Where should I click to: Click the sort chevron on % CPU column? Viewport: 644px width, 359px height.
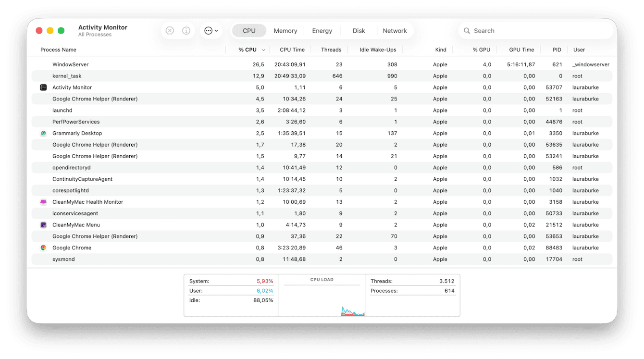click(x=263, y=50)
